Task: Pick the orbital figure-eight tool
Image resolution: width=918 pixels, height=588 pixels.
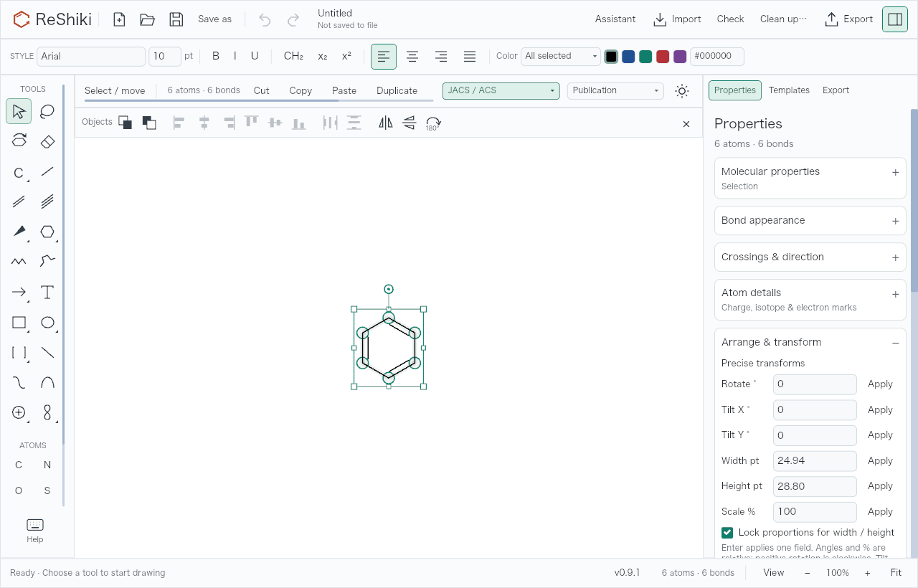Action: click(47, 412)
